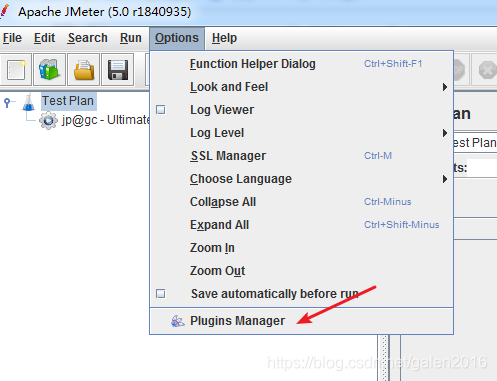Open the Help menu

[x=224, y=38]
